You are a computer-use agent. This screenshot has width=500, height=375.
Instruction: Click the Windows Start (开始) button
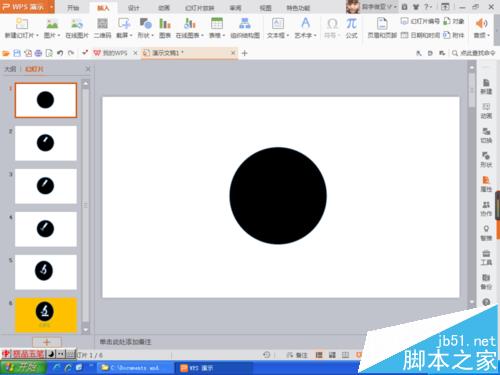coord(23,367)
